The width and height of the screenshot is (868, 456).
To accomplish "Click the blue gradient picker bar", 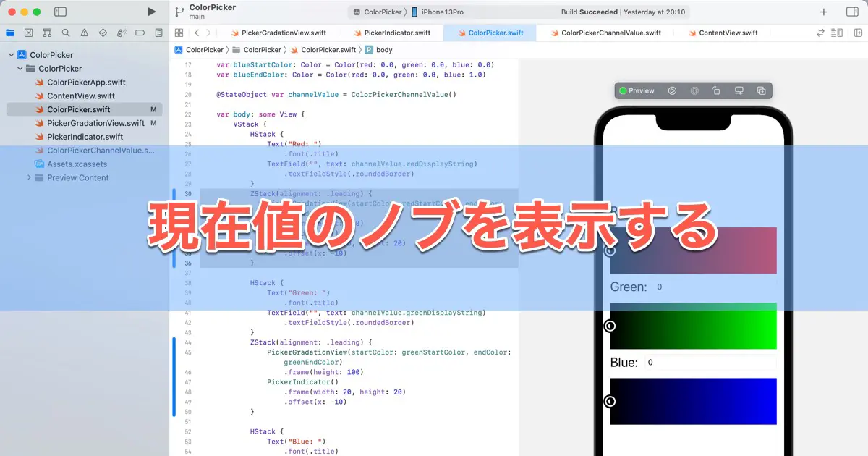I will coord(693,401).
